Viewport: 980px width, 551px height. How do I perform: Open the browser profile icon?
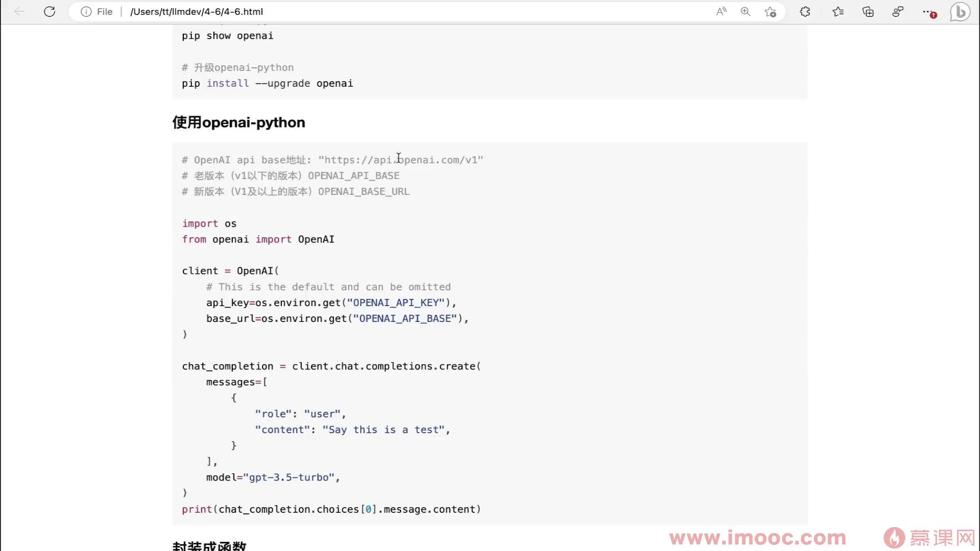pos(898,11)
